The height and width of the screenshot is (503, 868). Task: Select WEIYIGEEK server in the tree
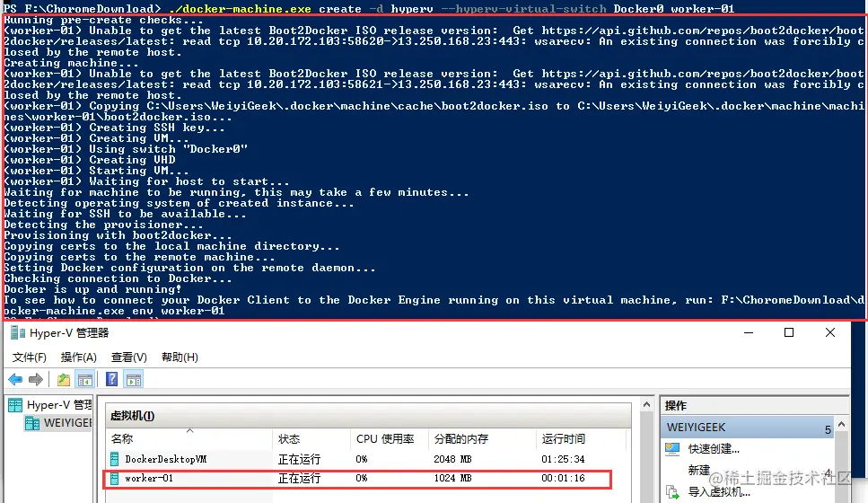(67, 423)
